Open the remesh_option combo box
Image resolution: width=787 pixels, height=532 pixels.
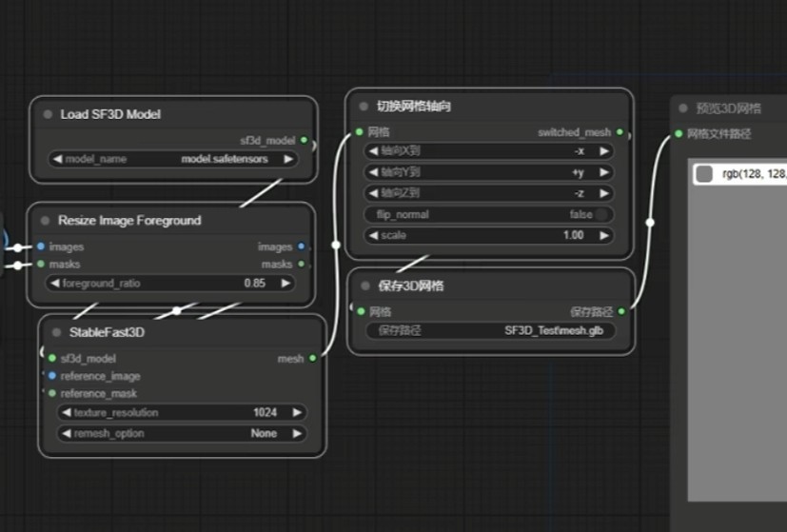[x=183, y=433]
